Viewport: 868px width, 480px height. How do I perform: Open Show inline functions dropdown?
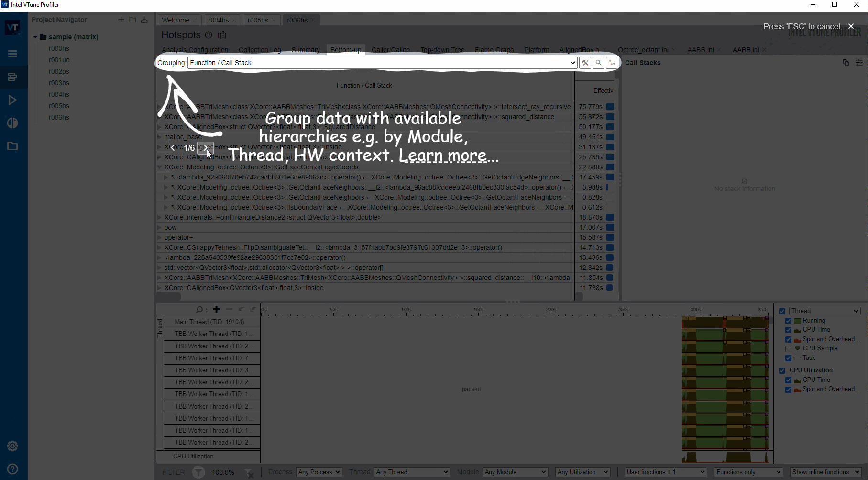coord(825,472)
